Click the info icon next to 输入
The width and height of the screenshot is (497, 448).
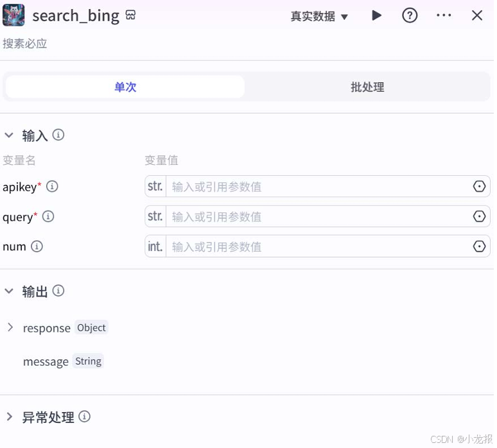58,135
